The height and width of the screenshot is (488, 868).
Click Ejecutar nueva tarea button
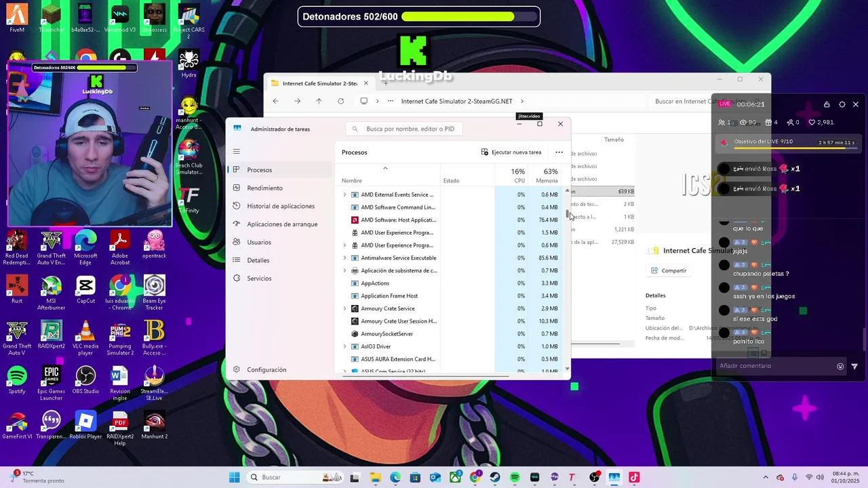511,152
